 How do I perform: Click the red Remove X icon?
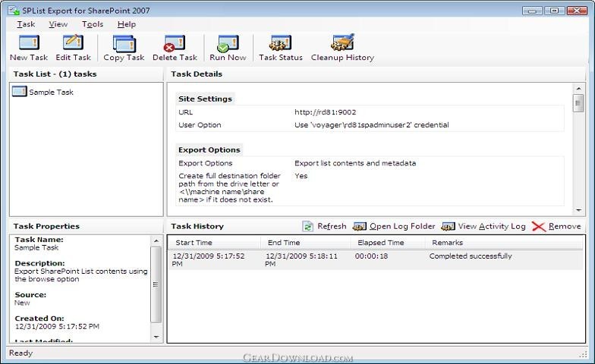pos(539,226)
